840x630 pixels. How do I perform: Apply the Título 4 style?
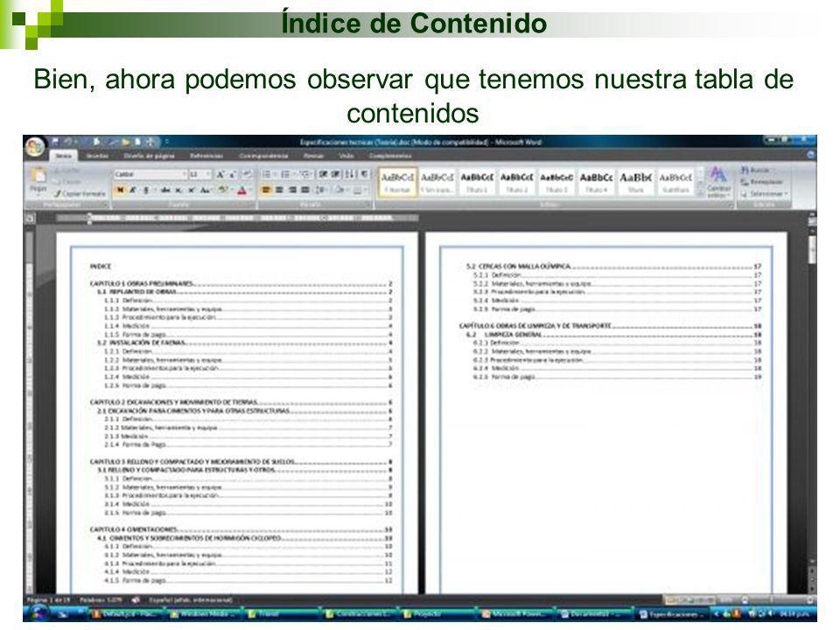(596, 182)
